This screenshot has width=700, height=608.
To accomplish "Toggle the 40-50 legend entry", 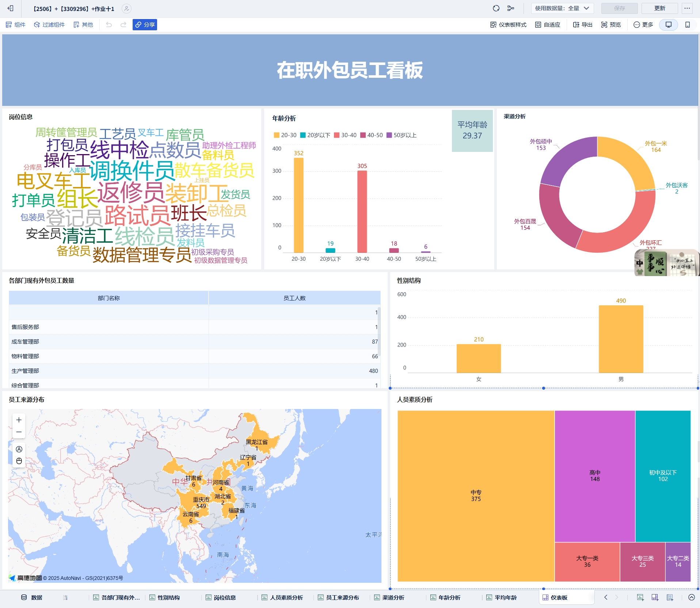I will [372, 135].
